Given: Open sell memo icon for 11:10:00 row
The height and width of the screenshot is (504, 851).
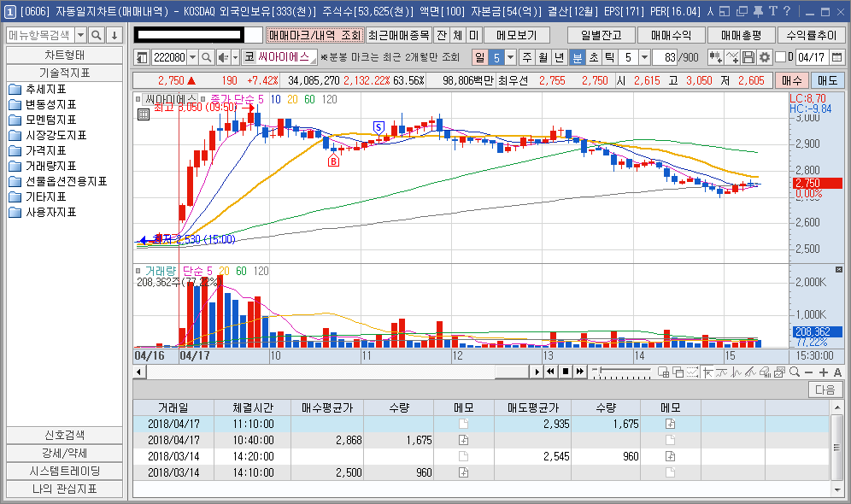Looking at the screenshot, I should [x=670, y=424].
